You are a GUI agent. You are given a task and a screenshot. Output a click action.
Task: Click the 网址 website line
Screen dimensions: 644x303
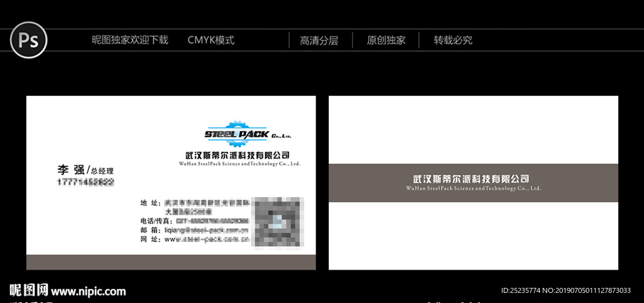pos(194,239)
